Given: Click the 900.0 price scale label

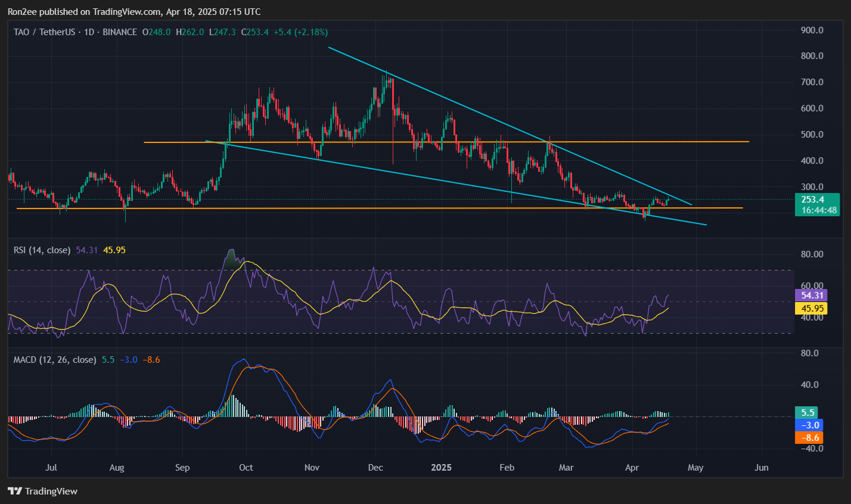Looking at the screenshot, I should (812, 30).
